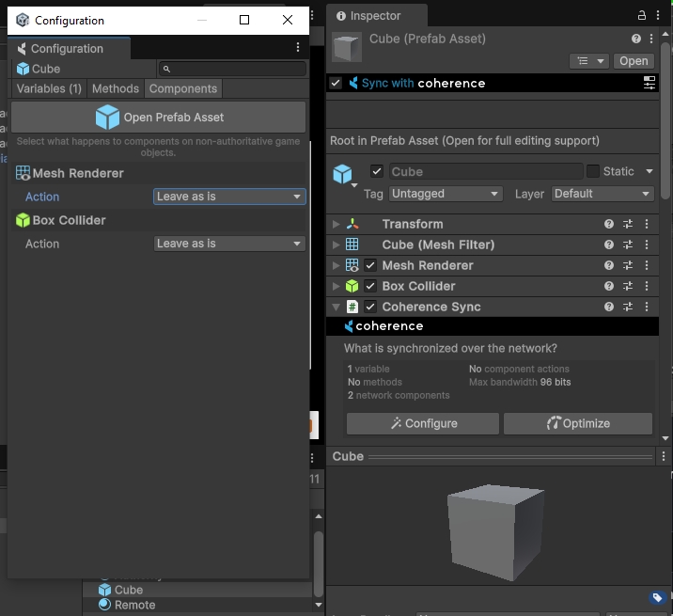Switch to the Methods tab

point(116,88)
